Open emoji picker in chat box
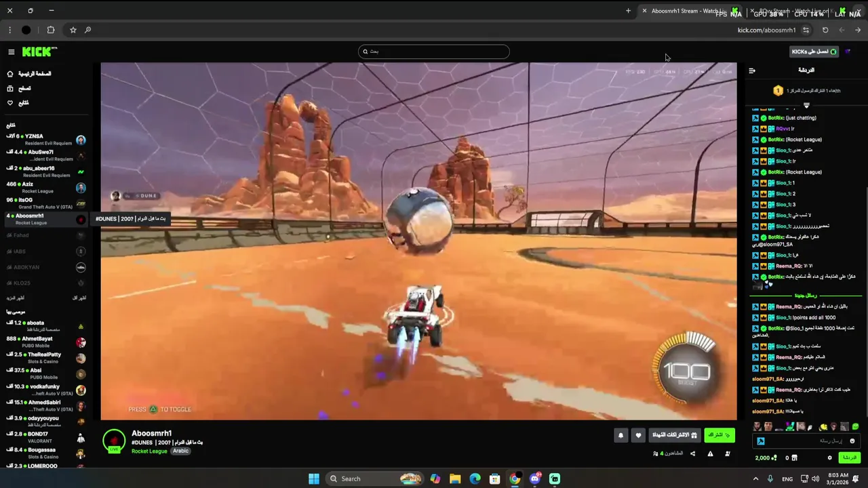Image resolution: width=868 pixels, height=488 pixels. pos(852,441)
